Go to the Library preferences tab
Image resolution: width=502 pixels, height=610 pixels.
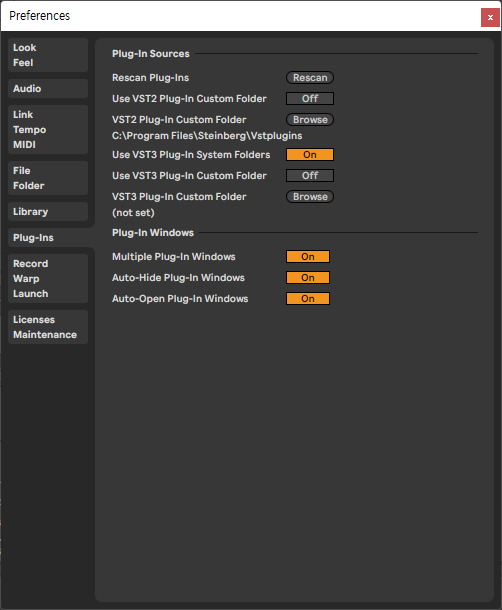coord(48,212)
